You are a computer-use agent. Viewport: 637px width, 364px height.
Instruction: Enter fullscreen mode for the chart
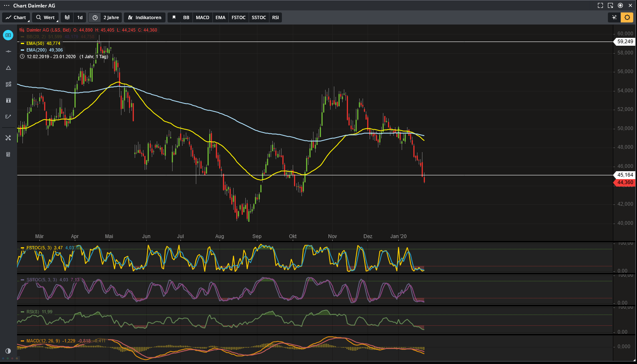(600, 5)
